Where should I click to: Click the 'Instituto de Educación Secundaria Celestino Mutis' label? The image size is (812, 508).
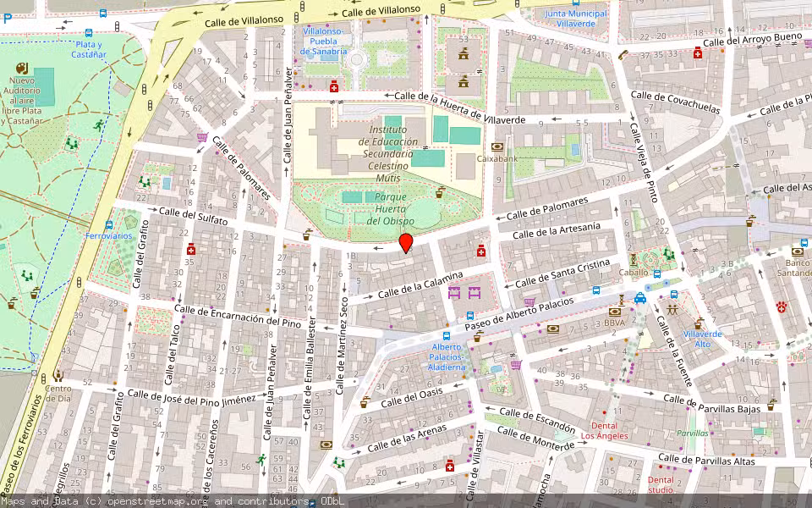point(388,153)
